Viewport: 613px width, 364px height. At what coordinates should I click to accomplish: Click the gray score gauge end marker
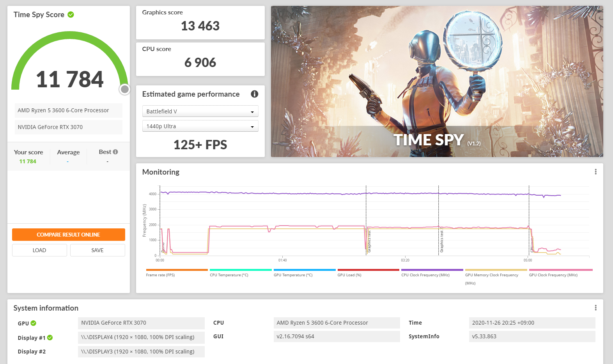tap(125, 89)
